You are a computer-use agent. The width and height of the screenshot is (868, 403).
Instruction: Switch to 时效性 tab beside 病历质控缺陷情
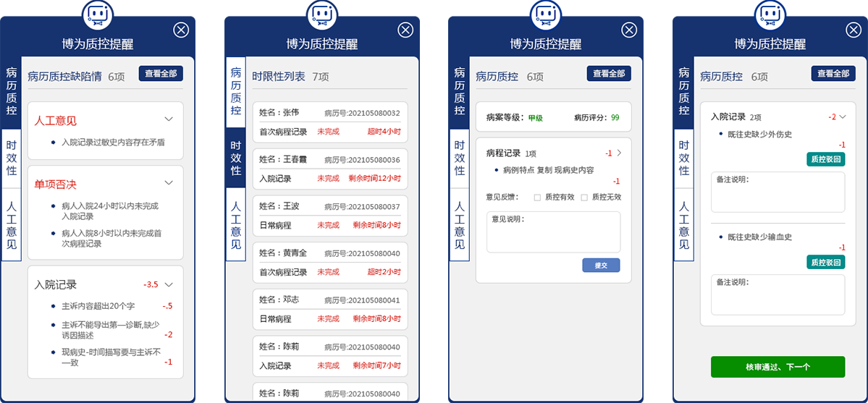click(x=11, y=158)
